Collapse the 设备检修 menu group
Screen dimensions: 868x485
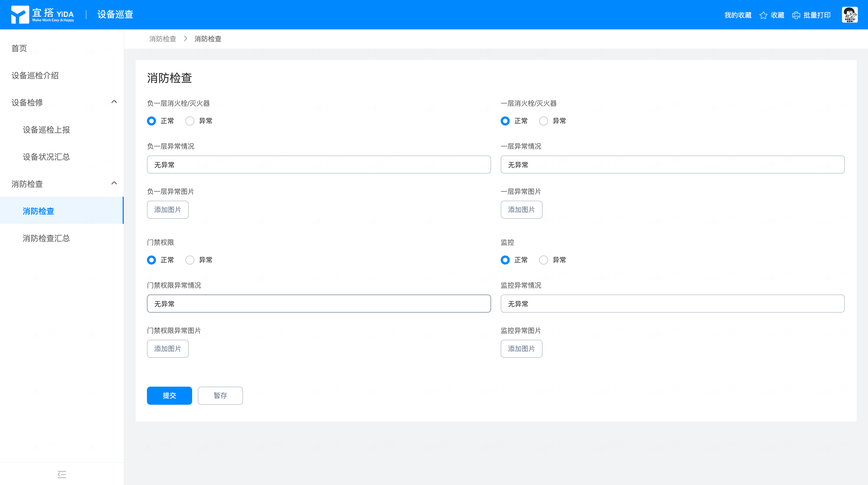(114, 102)
